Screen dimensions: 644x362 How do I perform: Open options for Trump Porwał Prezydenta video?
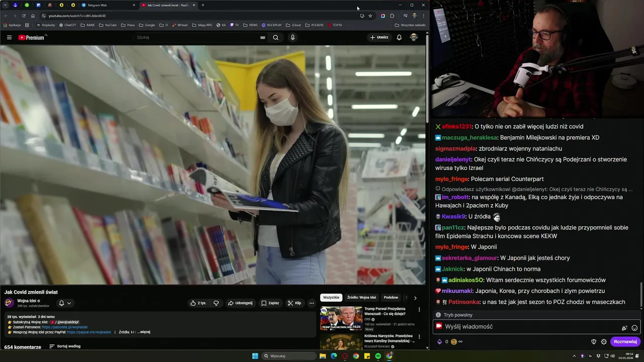click(419, 310)
